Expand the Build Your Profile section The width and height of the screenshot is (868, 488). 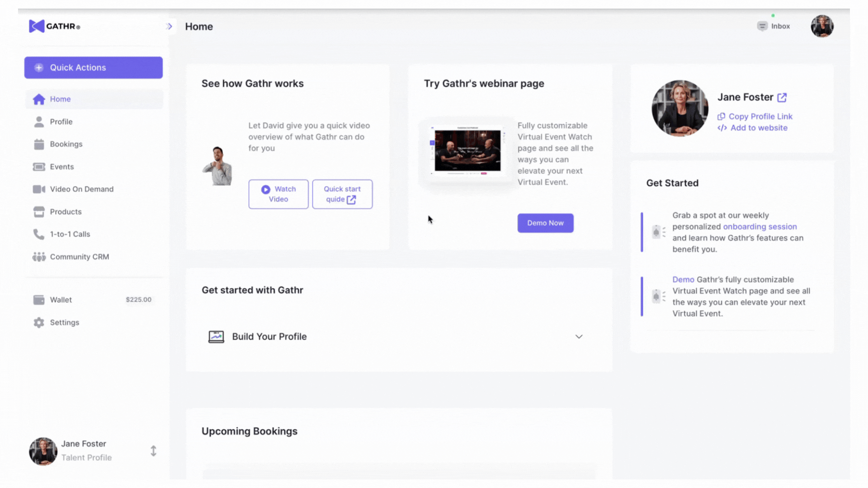pyautogui.click(x=579, y=337)
